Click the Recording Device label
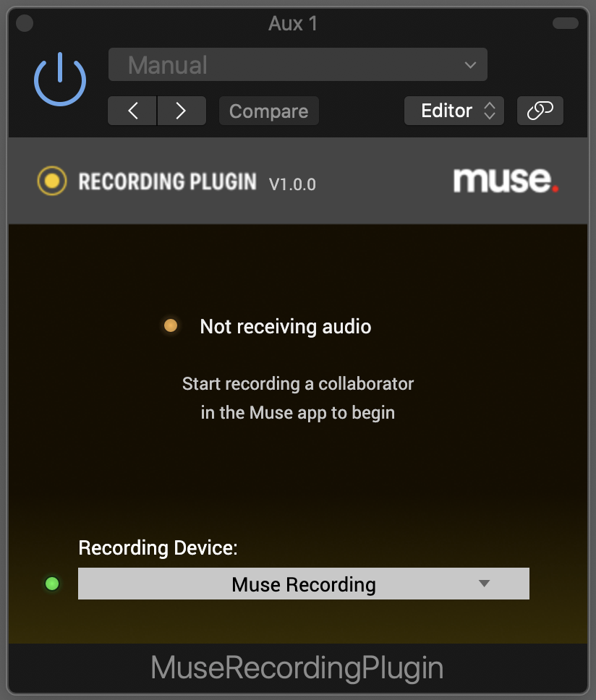 [158, 547]
